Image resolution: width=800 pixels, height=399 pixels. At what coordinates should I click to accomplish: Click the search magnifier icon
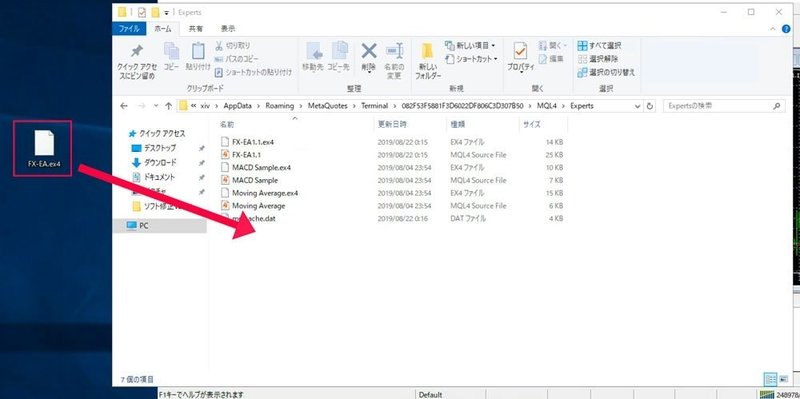point(777,106)
